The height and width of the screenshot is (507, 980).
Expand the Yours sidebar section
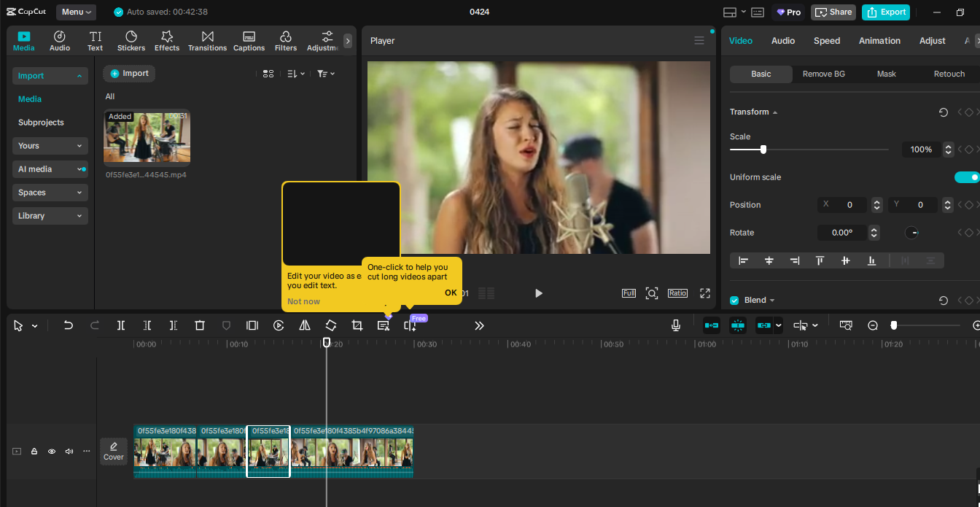click(50, 146)
